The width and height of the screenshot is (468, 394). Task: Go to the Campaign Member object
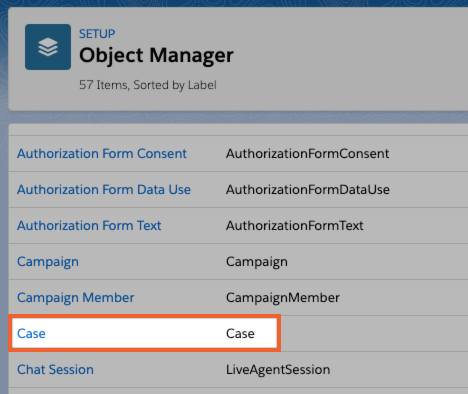coord(76,298)
